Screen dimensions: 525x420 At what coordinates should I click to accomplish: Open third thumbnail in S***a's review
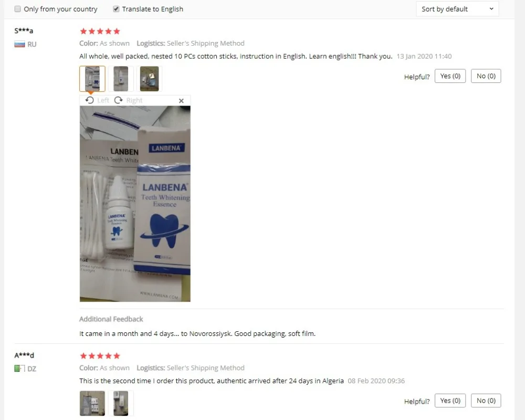click(x=149, y=79)
